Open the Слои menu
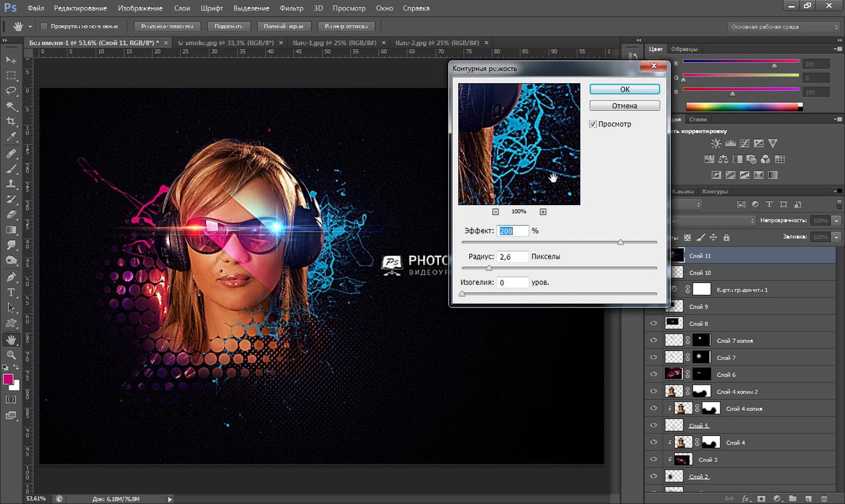Screen dimensions: 845x504 pos(182,9)
